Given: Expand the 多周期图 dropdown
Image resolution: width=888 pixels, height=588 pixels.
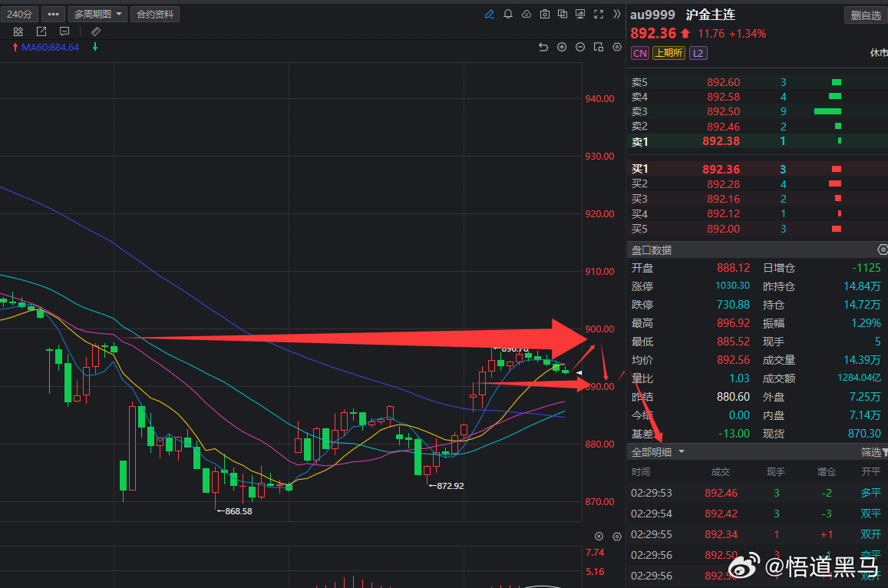Looking at the screenshot, I should pyautogui.click(x=97, y=14).
